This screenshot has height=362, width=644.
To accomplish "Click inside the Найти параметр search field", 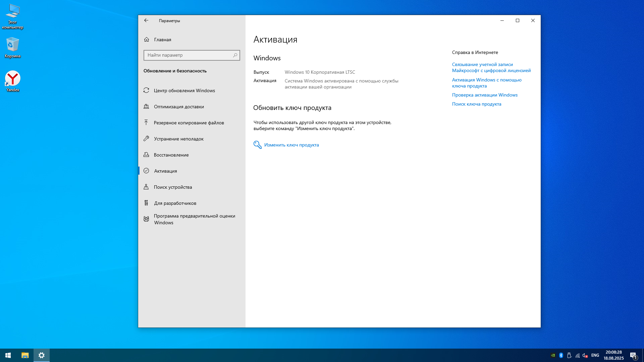I will pyautogui.click(x=188, y=55).
